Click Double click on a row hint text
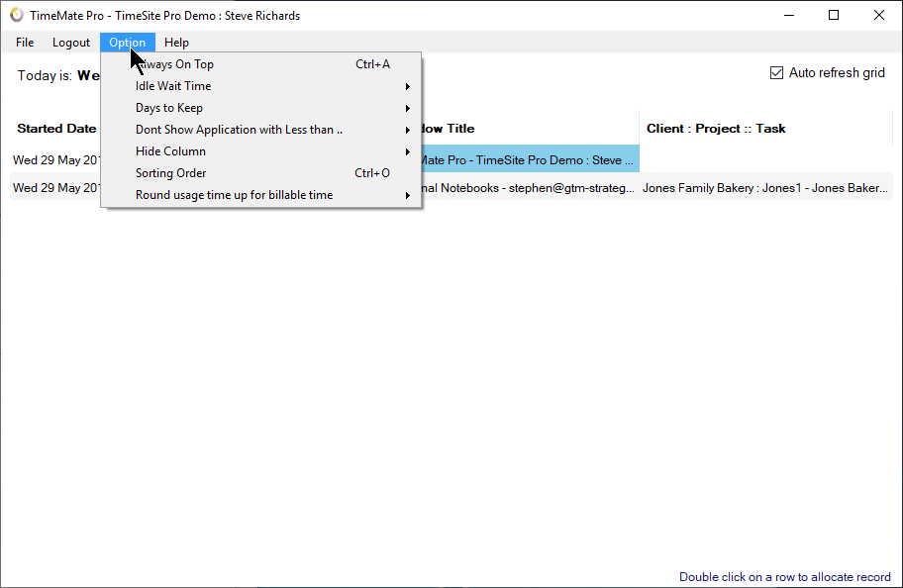The height and width of the screenshot is (588, 903). click(x=785, y=577)
